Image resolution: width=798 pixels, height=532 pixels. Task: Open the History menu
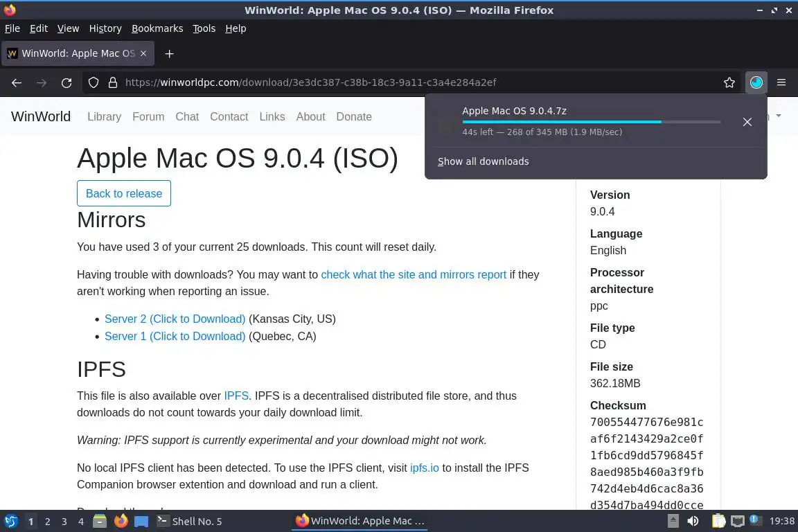coord(105,28)
